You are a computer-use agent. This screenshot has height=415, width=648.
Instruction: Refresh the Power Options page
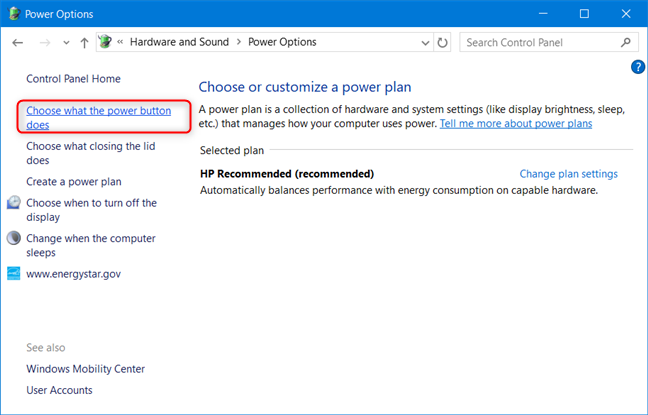pyautogui.click(x=442, y=43)
